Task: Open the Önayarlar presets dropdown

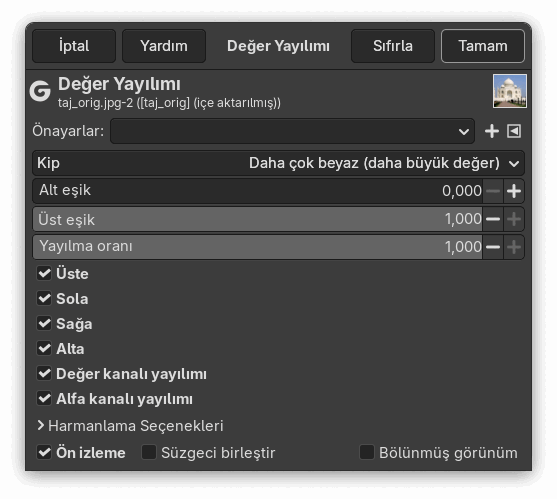Action: (x=292, y=131)
